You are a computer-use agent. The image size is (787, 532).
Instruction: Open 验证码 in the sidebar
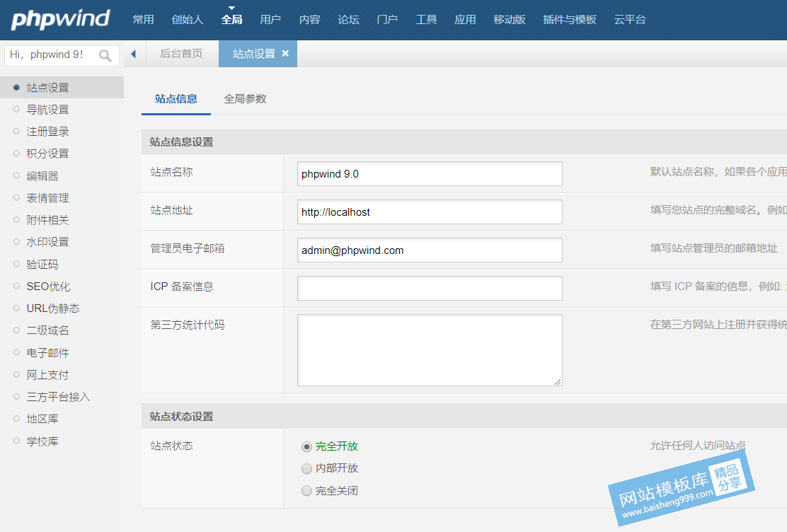point(42,265)
